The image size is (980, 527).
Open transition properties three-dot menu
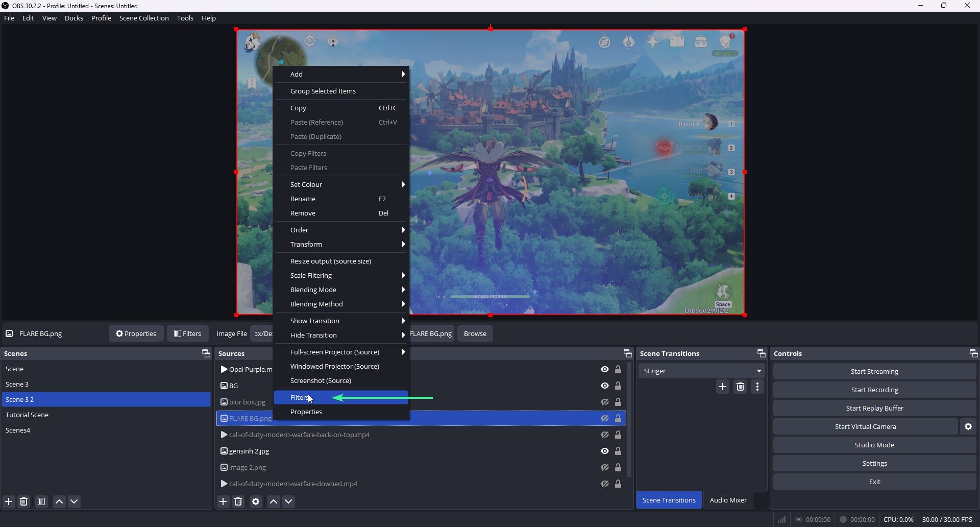[757, 387]
